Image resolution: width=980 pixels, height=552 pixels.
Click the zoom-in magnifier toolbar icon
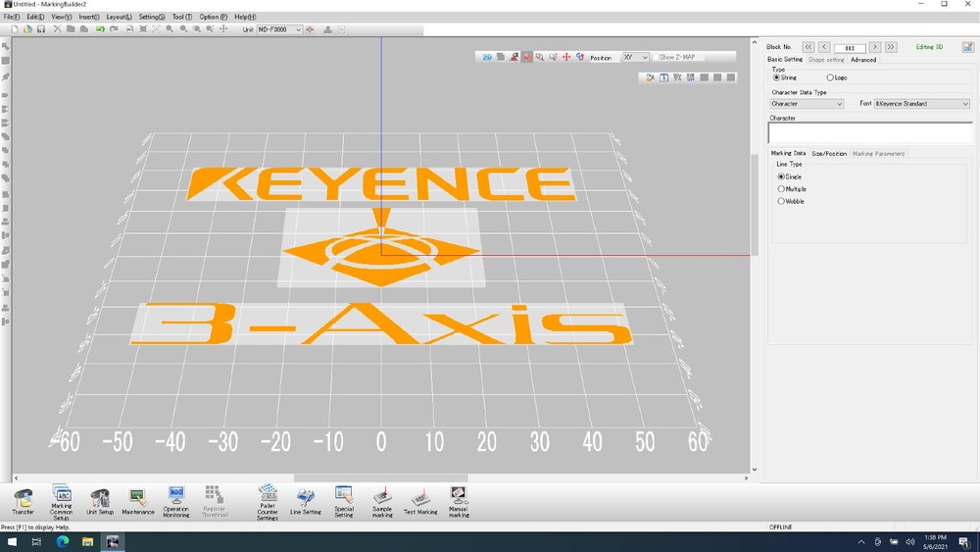click(x=170, y=29)
